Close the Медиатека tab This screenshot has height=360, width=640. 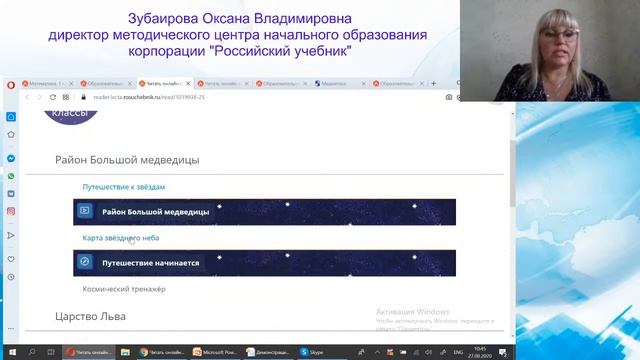point(363,83)
